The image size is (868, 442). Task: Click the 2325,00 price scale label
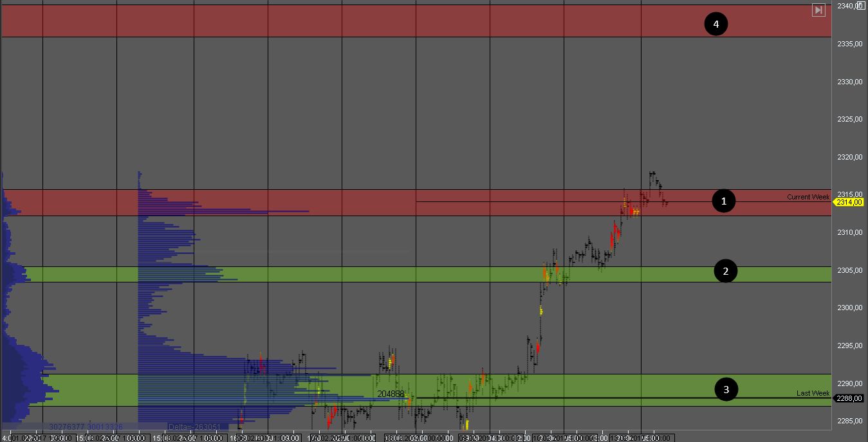(849, 119)
